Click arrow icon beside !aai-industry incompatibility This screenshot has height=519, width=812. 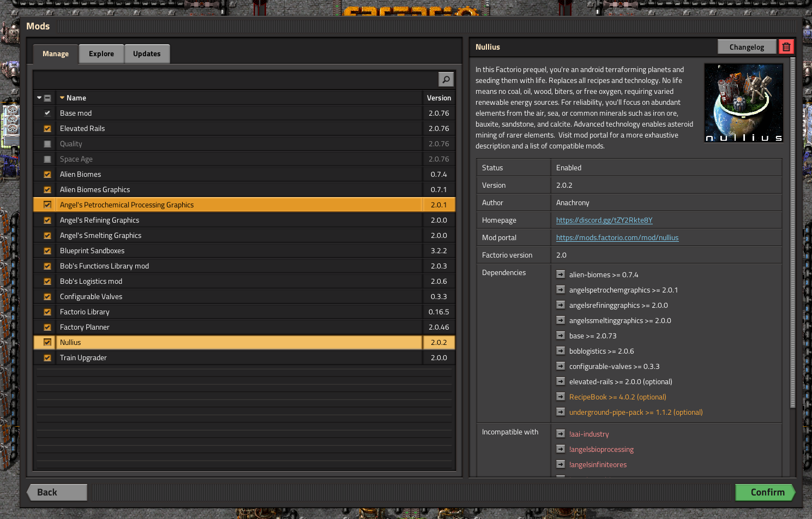pos(561,434)
